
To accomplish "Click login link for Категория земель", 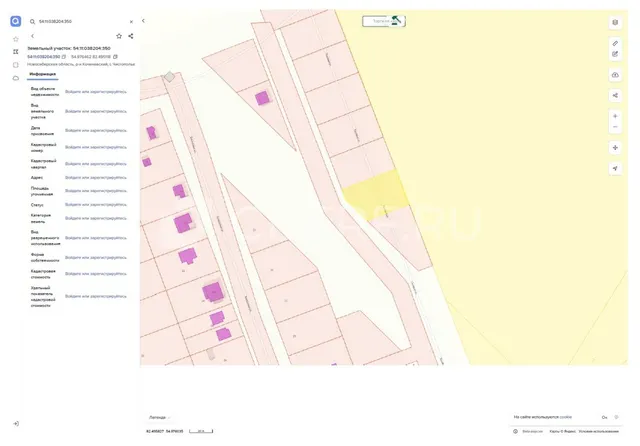I will pyautogui.click(x=96, y=218).
